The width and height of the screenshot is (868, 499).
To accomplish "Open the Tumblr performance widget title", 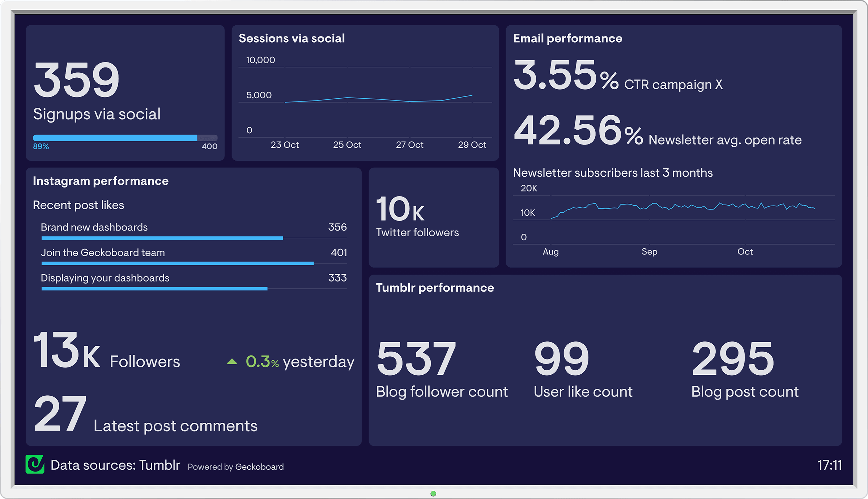I will [x=435, y=288].
